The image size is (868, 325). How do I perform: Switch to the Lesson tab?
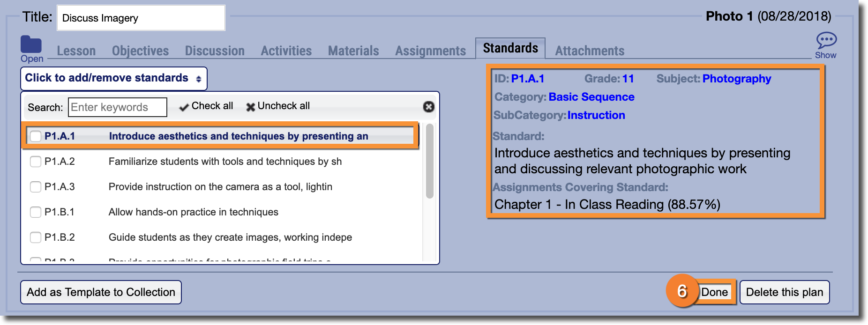[x=76, y=51]
